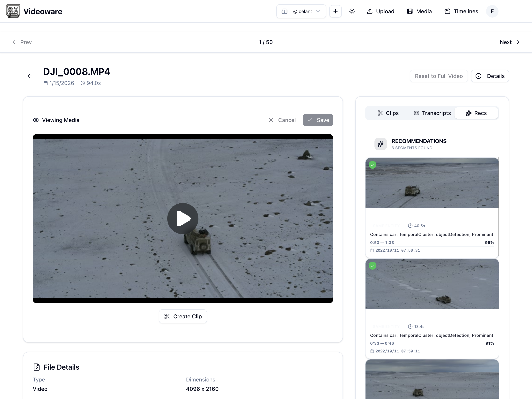Toggle the green check on 40.5s recommendation
This screenshot has width=532, height=399.
[x=373, y=165]
